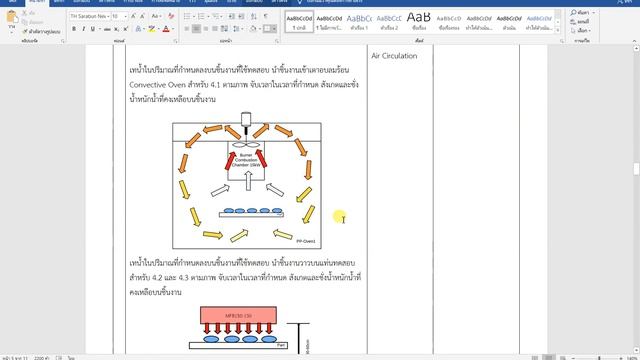Select the convective oven diagram image

point(247,180)
